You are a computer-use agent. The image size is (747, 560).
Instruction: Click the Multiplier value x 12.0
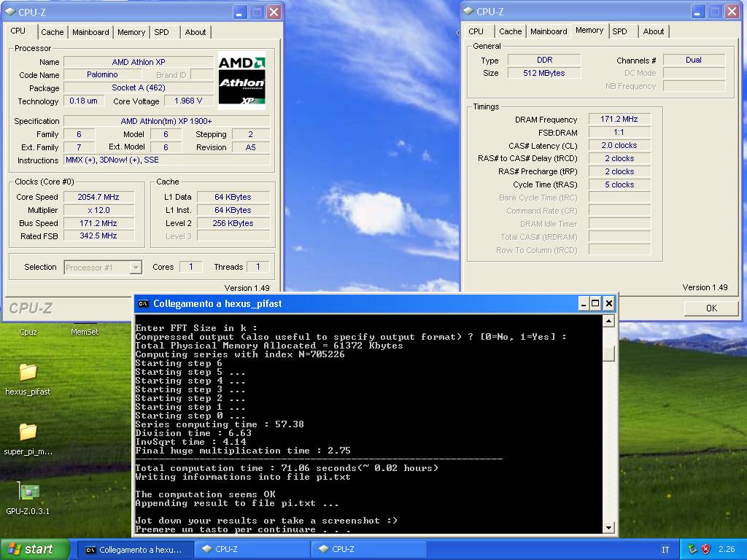point(98,210)
